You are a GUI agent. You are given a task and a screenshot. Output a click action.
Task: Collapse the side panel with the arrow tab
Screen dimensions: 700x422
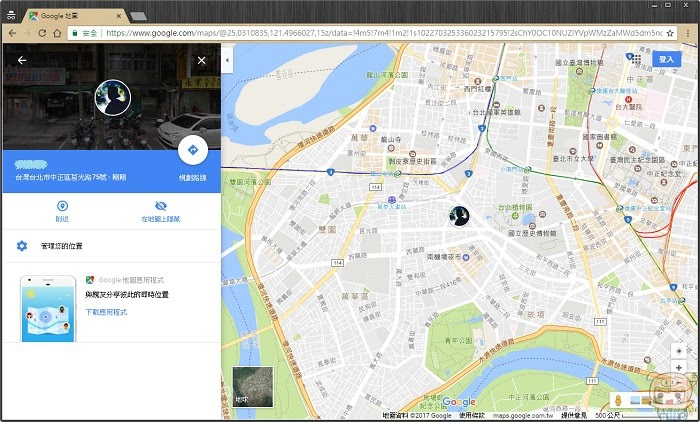[227, 60]
